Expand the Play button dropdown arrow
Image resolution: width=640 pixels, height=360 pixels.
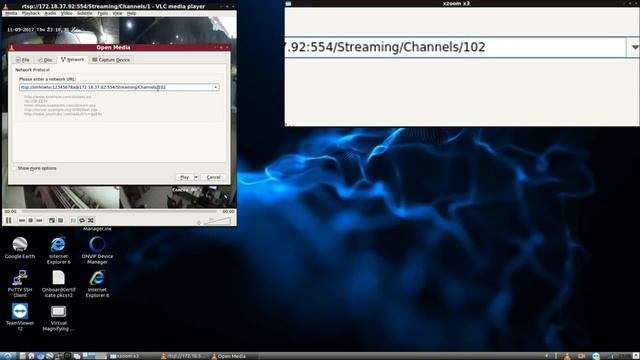tap(196, 177)
